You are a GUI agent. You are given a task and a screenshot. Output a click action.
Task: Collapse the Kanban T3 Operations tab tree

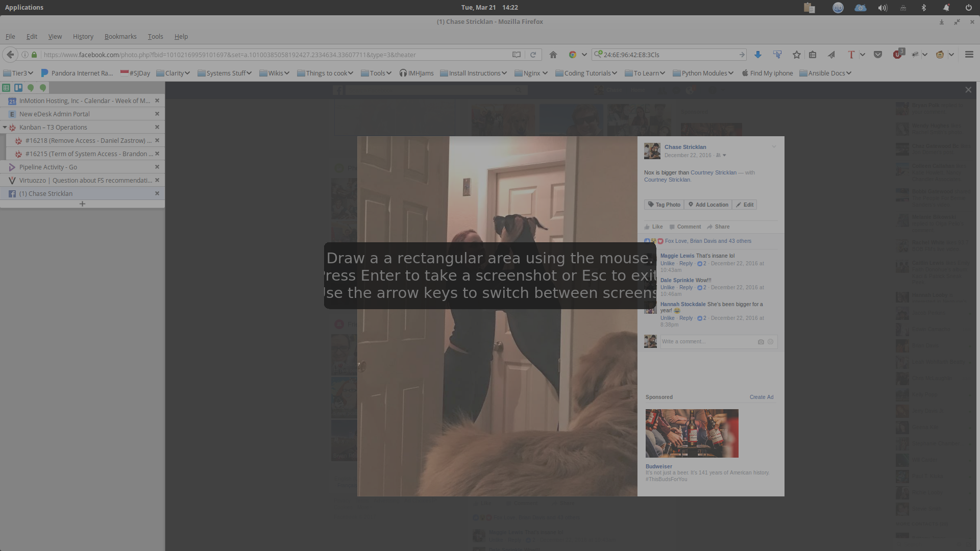[5, 128]
